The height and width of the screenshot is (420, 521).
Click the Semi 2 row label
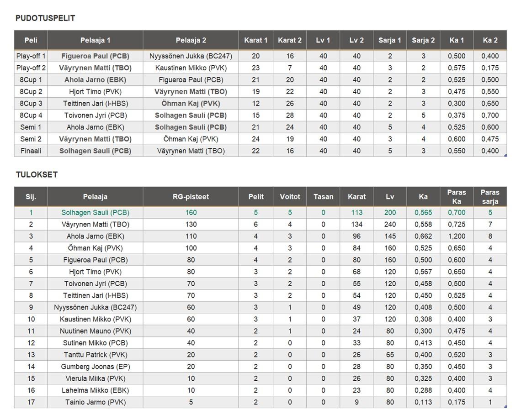coord(31,139)
